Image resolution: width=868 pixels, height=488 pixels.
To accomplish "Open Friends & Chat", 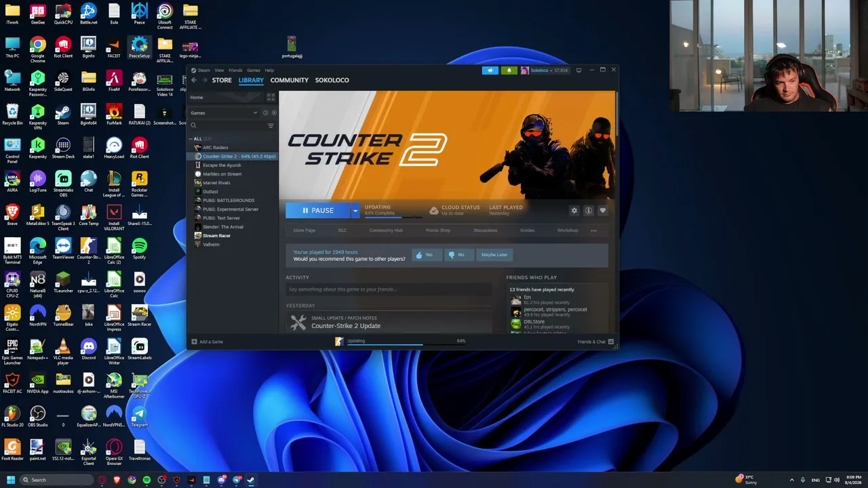I will tap(595, 342).
